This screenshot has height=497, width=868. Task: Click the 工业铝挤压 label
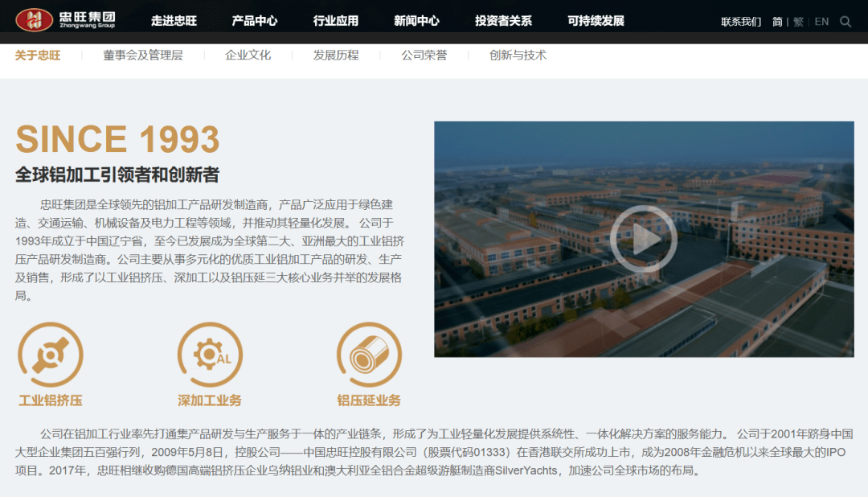pos(51,400)
